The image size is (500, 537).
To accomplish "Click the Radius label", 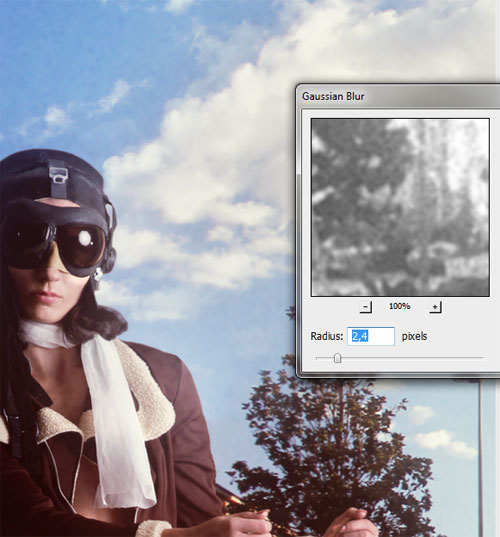I will click(x=327, y=336).
